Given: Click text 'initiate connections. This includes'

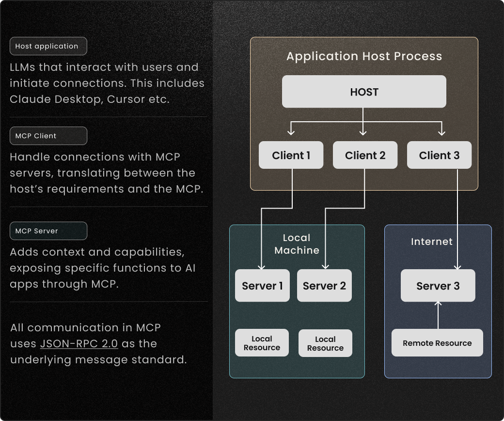Looking at the screenshot, I should pyautogui.click(x=107, y=83).
